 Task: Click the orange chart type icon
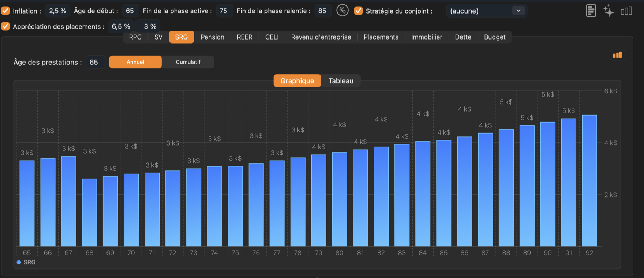(x=617, y=55)
